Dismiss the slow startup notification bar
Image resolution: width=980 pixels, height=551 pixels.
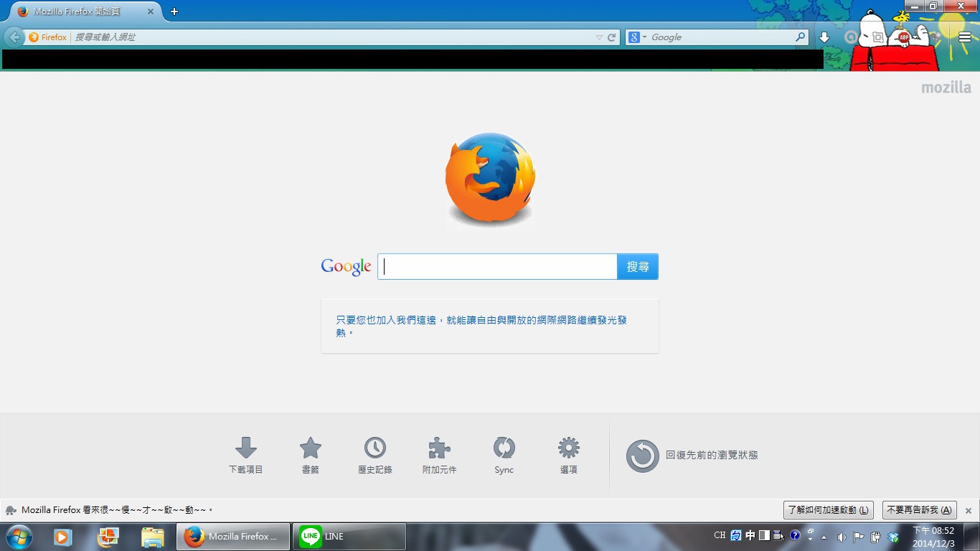pyautogui.click(x=968, y=511)
